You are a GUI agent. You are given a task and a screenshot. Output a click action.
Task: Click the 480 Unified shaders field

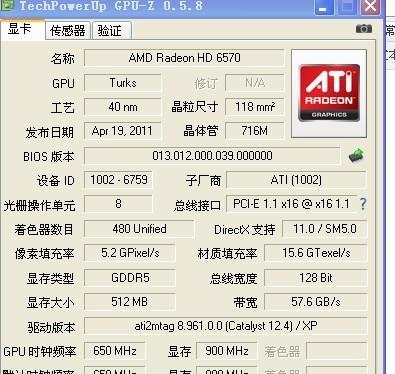(139, 229)
